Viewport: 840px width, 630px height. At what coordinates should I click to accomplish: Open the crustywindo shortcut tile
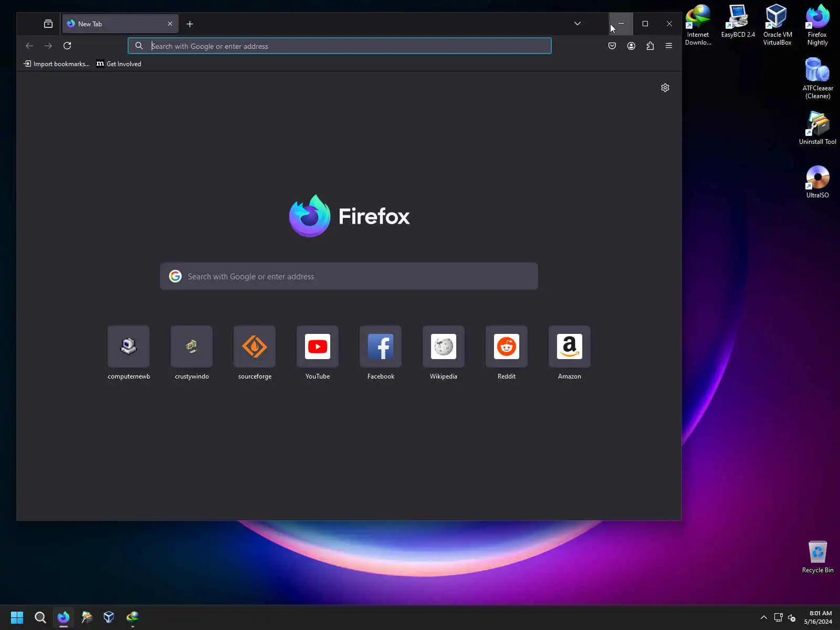tap(192, 353)
